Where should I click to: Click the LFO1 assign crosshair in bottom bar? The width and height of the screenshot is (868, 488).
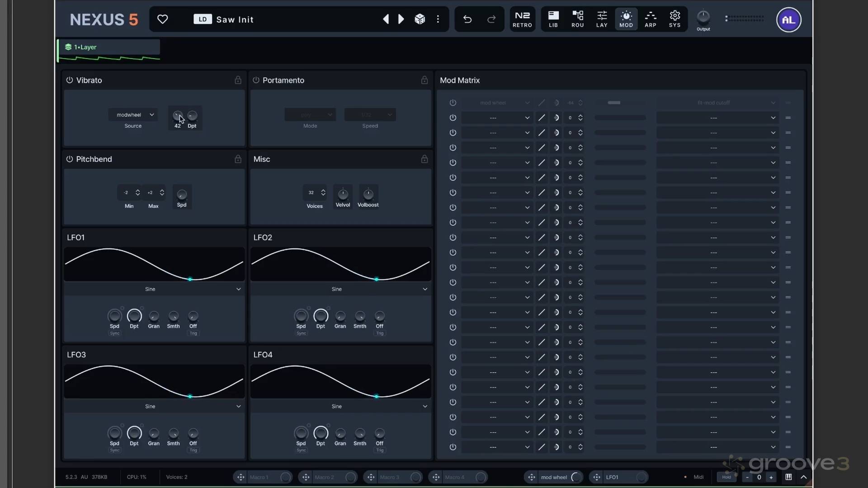point(597,477)
